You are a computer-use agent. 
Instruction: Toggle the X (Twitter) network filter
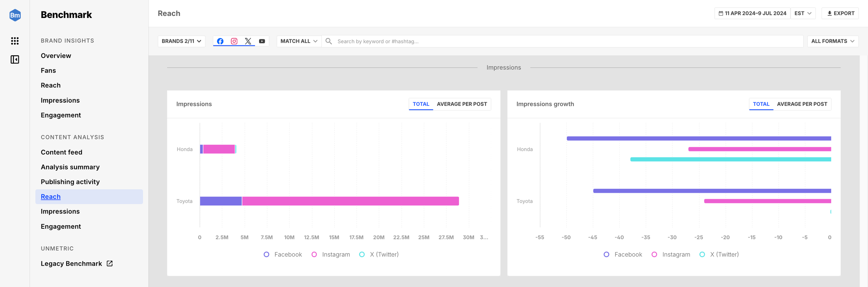coord(248,41)
